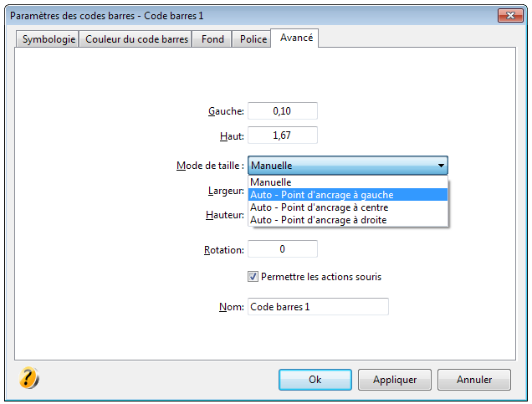Screen dimensions: 532x404
Task: Click the Appliquer button
Action: (395, 380)
